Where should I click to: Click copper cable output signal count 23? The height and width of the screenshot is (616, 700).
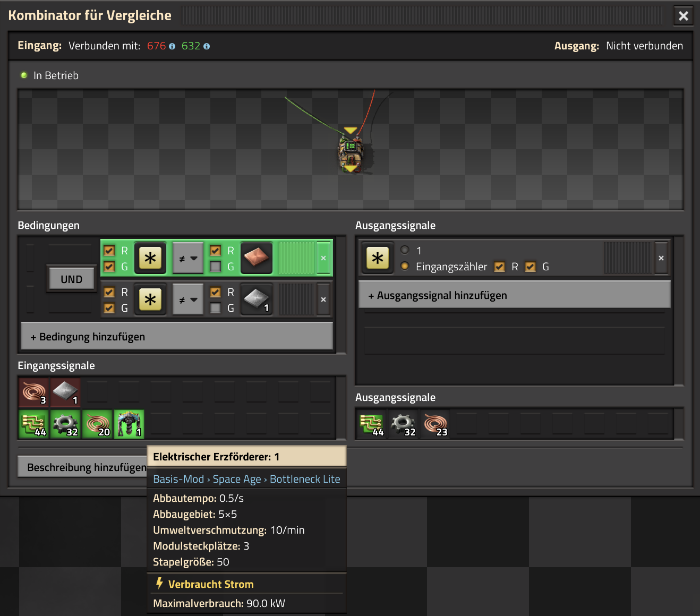click(x=435, y=424)
